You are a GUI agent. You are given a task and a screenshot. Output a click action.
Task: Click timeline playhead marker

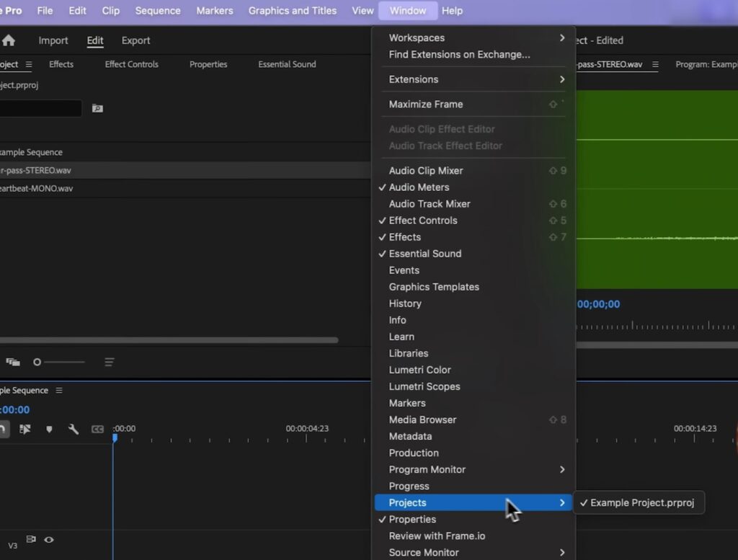(115, 437)
